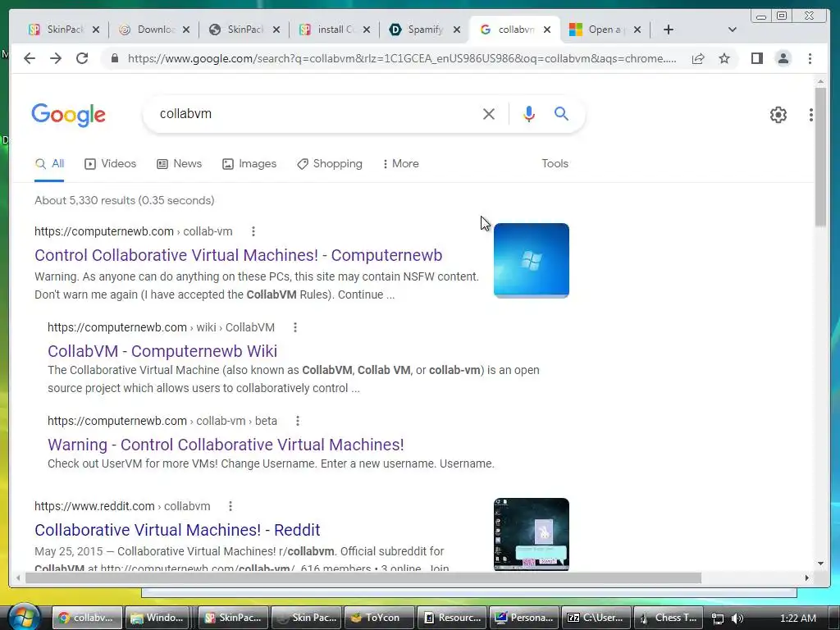The image size is (840, 630).
Task: Close the Spamify tab
Action: [457, 30]
